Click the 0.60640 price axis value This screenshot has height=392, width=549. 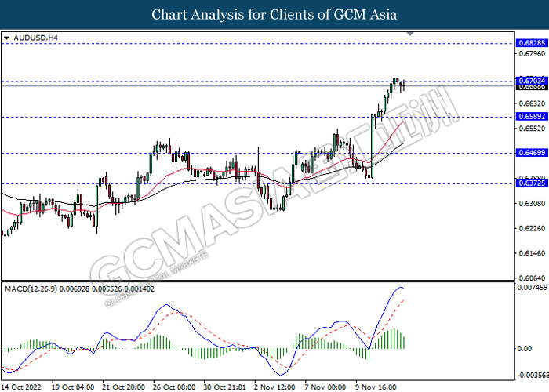point(532,278)
